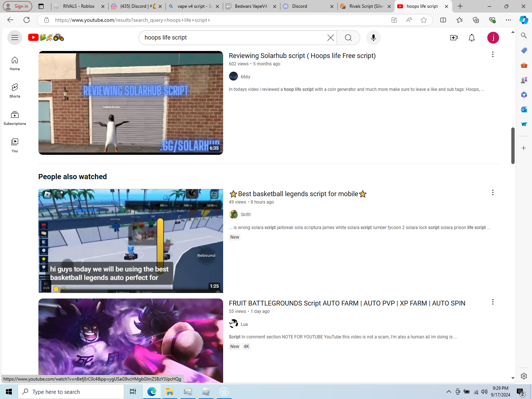This screenshot has height=399, width=532.
Task: Click the YouTube logo
Action: coord(46,37)
